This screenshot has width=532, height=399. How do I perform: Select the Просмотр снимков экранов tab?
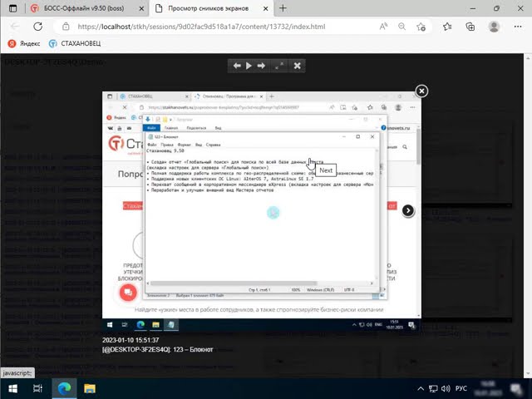click(206, 8)
